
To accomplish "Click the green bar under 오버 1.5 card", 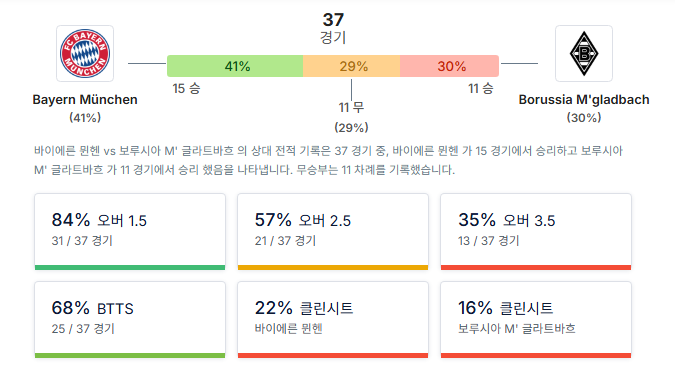I will click(130, 268).
